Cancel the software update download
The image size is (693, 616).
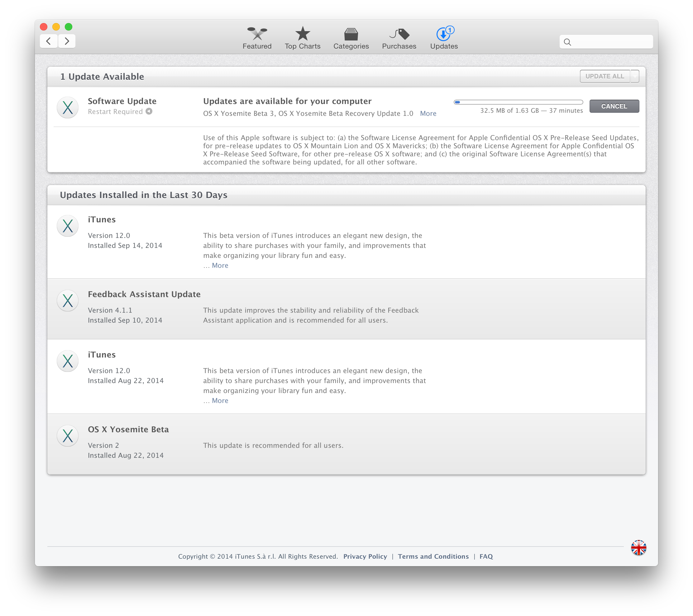coord(614,106)
